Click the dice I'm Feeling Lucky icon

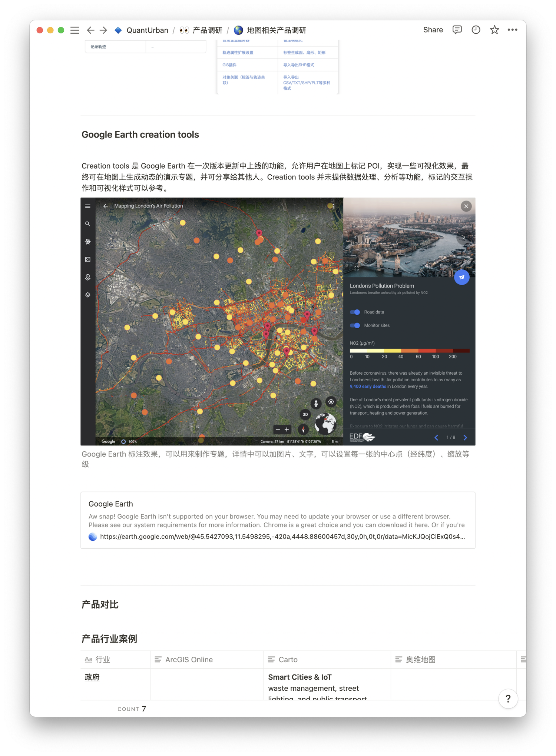pyautogui.click(x=88, y=259)
